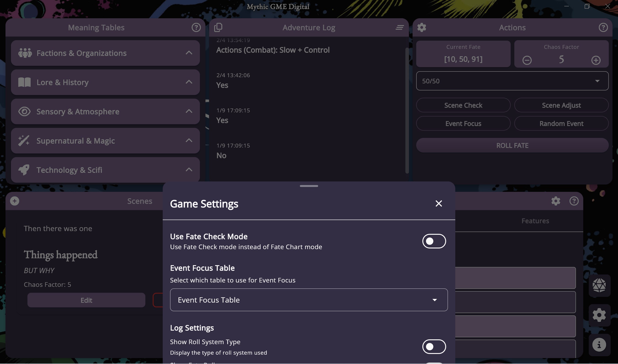The width and height of the screenshot is (618, 364).
Task: Open the Features panel settings gear
Action: coord(556,201)
